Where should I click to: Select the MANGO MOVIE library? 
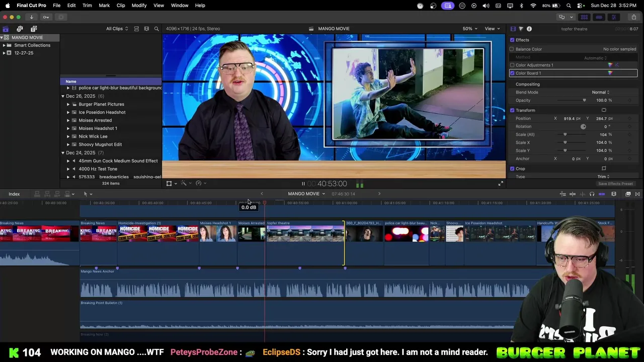tap(30, 38)
